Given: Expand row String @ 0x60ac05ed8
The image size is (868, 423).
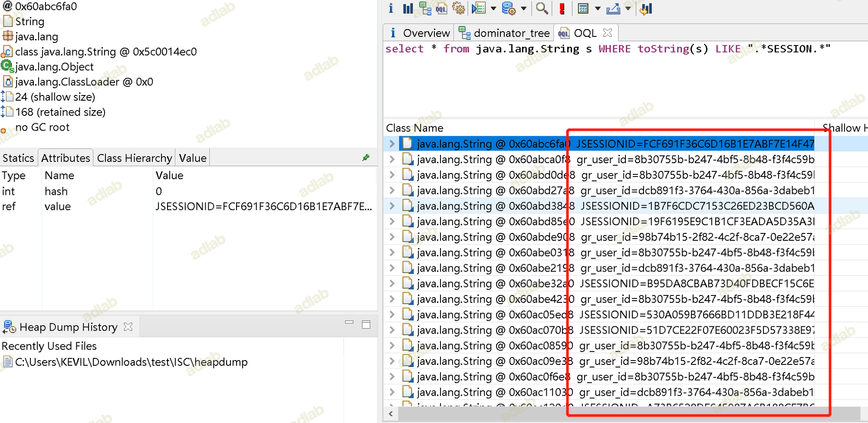Looking at the screenshot, I should click(392, 315).
